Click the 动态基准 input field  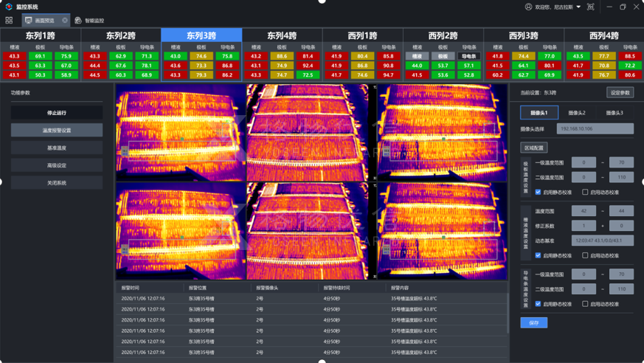602,241
